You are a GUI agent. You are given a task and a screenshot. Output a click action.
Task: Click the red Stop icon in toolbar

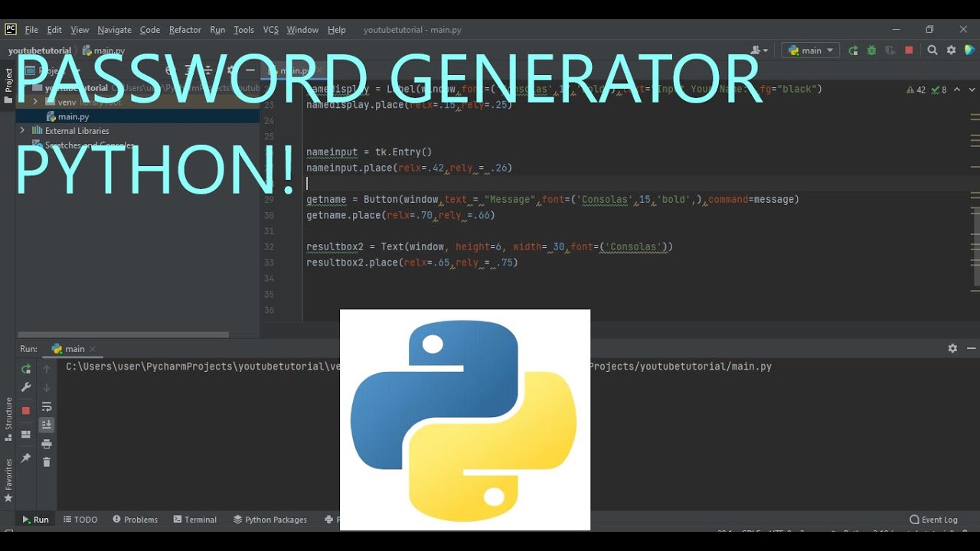point(909,51)
